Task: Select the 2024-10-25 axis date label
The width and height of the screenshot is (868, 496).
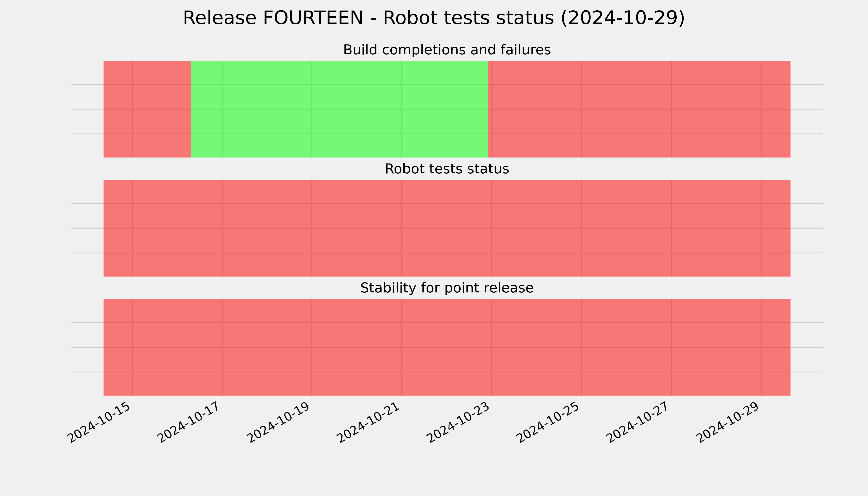Action: (x=548, y=423)
